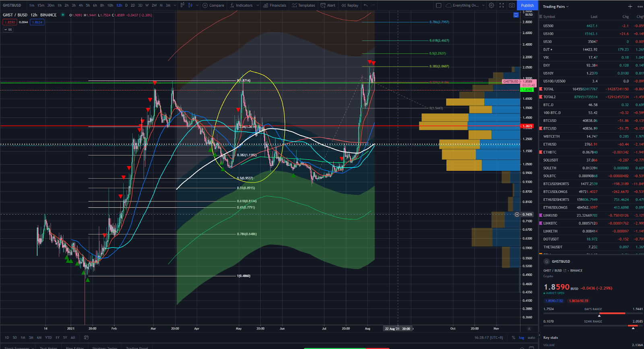Open the GHSTBUSD symbol search
The width and height of the screenshot is (644, 349).
point(12,5)
